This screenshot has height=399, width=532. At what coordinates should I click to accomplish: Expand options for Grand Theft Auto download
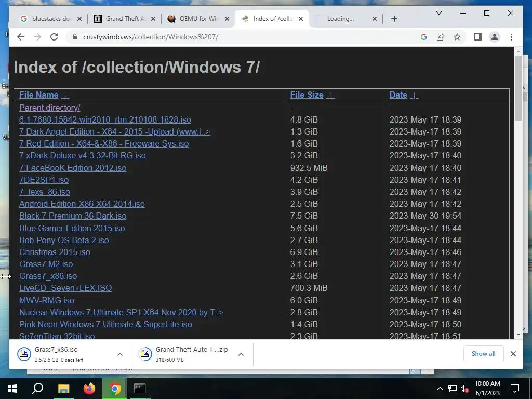[241, 354]
